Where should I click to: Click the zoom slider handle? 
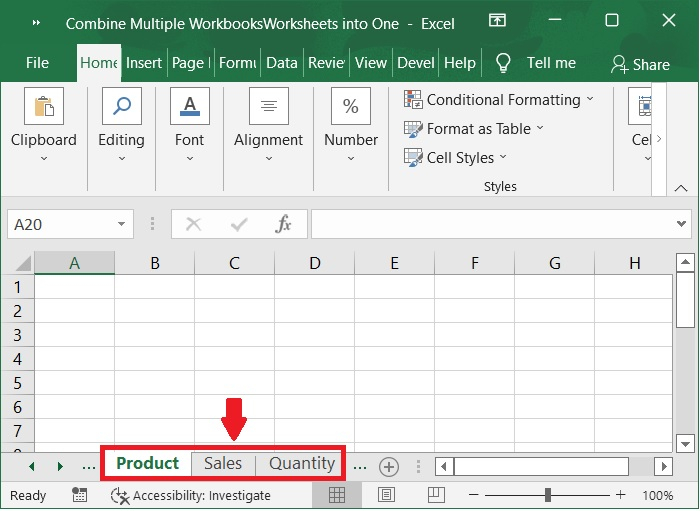pyautogui.click(x=548, y=495)
